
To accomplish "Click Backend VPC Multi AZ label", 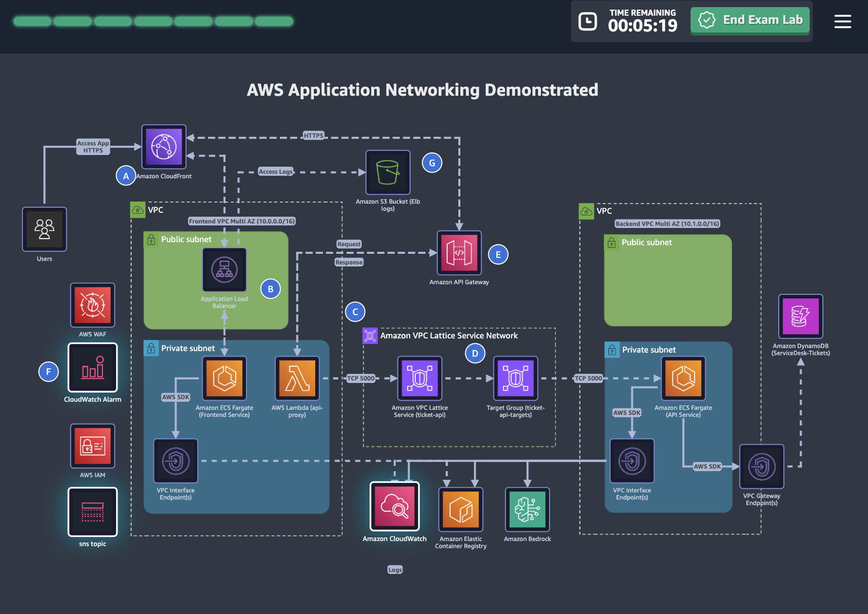I will (x=667, y=224).
